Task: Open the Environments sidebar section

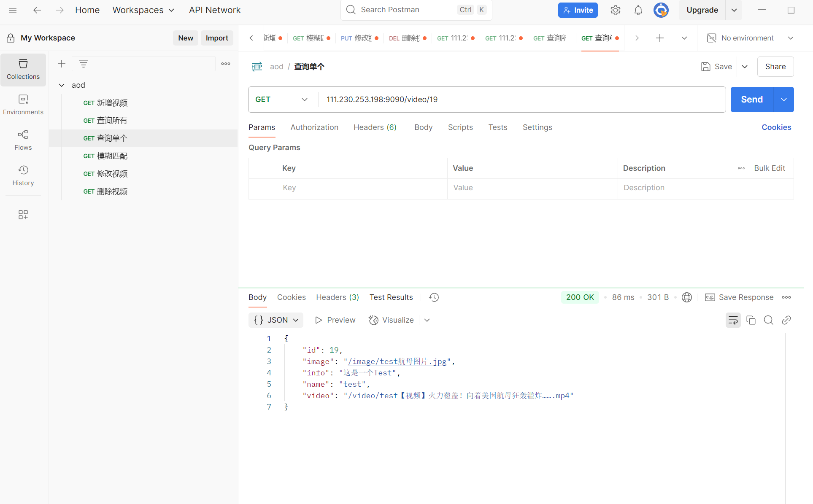Action: (23, 105)
